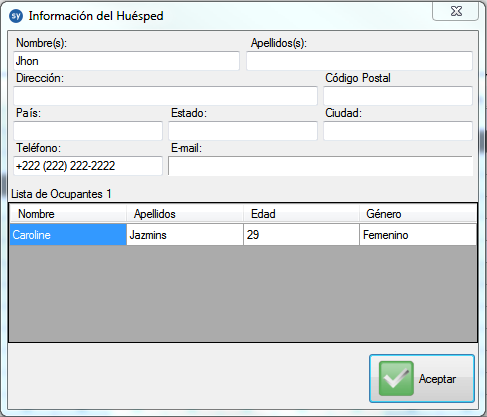
Task: Select the Caroline cell in occupants list
Action: coord(68,235)
